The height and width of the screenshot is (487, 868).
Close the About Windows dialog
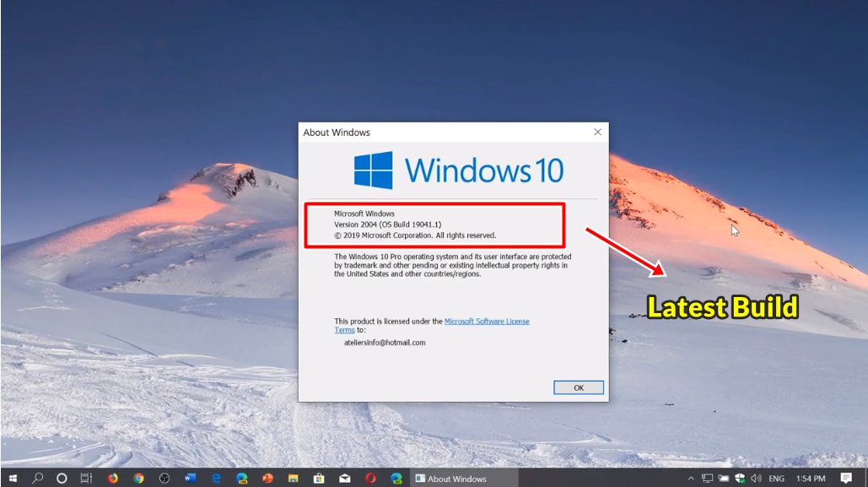pos(597,132)
